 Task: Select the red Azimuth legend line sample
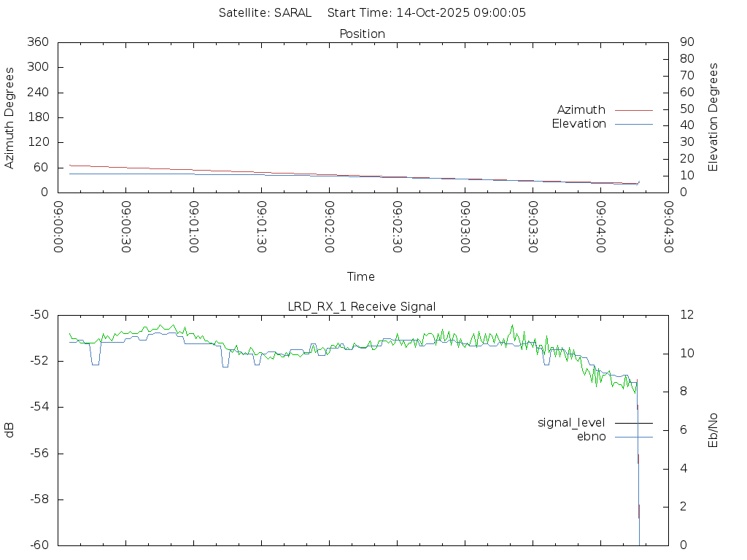[633, 110]
